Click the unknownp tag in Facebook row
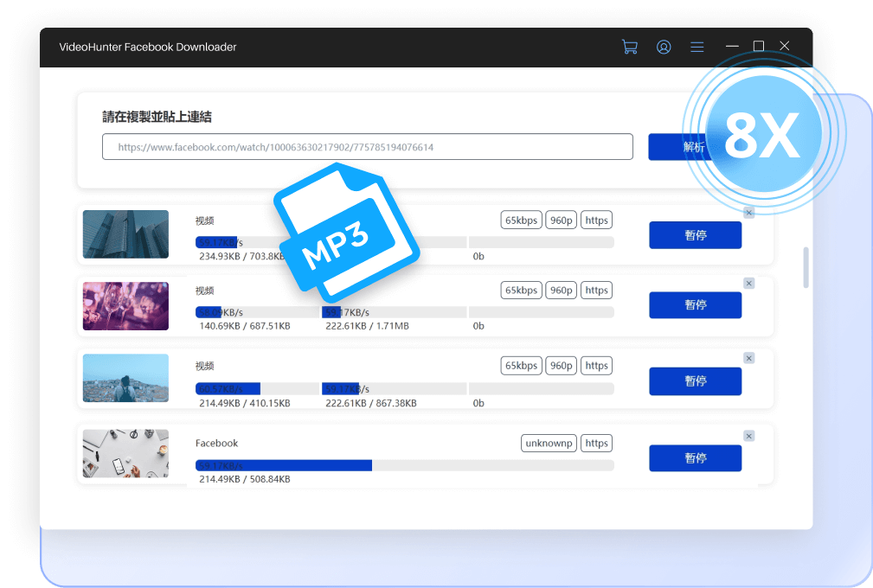This screenshot has width=873, height=588. click(549, 443)
